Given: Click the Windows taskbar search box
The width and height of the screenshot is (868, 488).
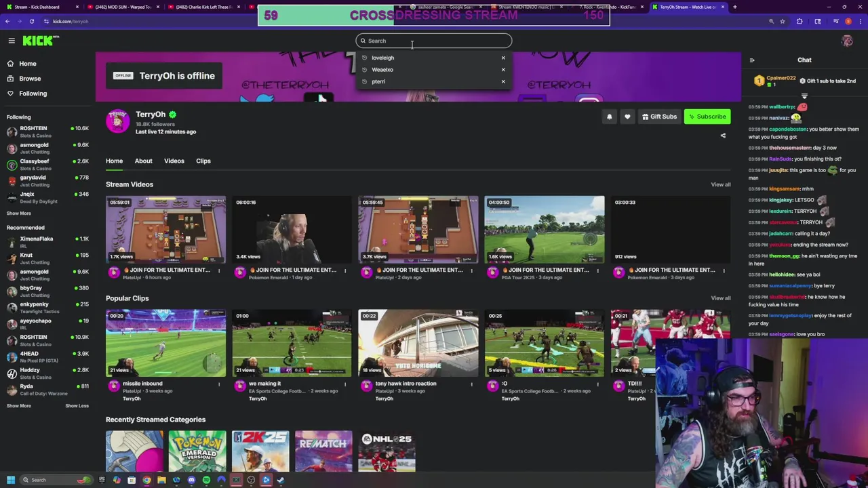Looking at the screenshot, I should pos(54,480).
